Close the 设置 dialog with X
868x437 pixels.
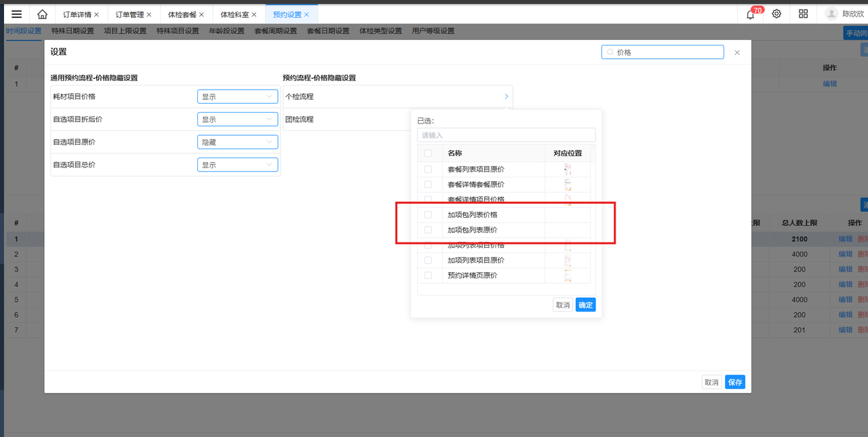[x=737, y=52]
